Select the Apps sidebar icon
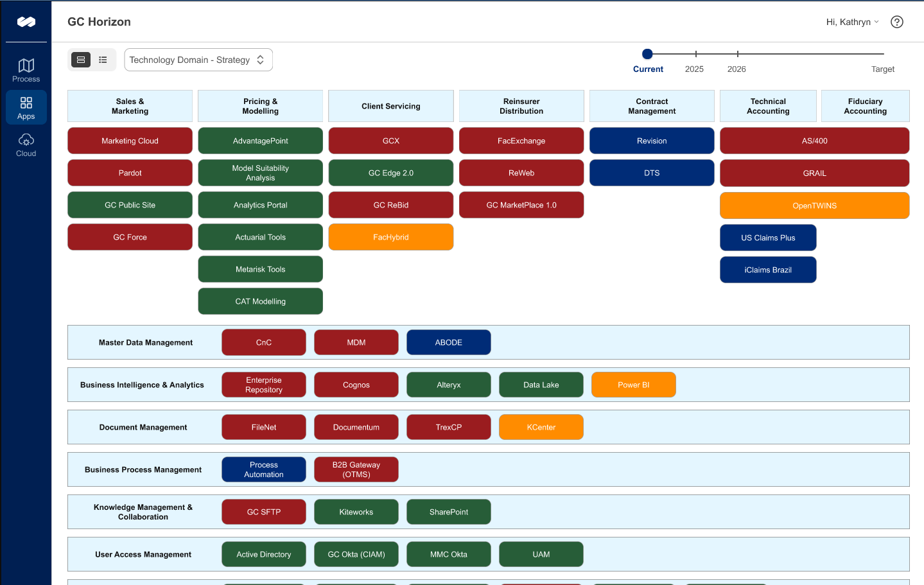924x585 pixels. coord(26,107)
